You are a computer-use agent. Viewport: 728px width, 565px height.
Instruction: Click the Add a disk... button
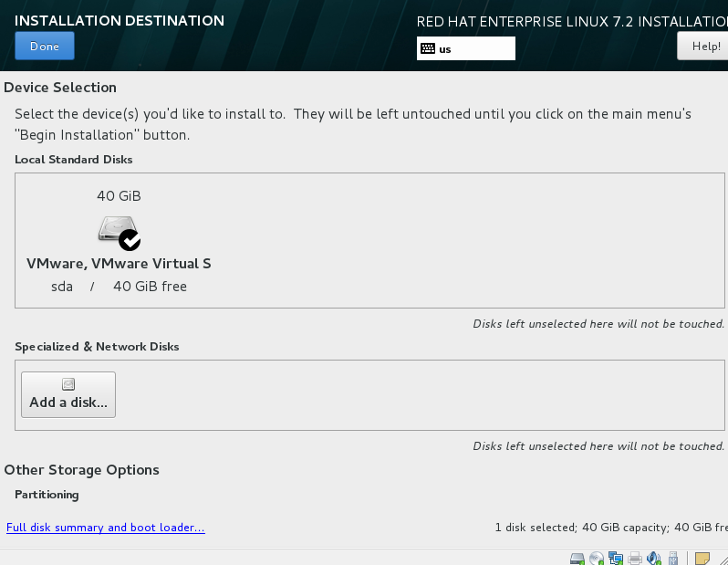click(x=68, y=394)
